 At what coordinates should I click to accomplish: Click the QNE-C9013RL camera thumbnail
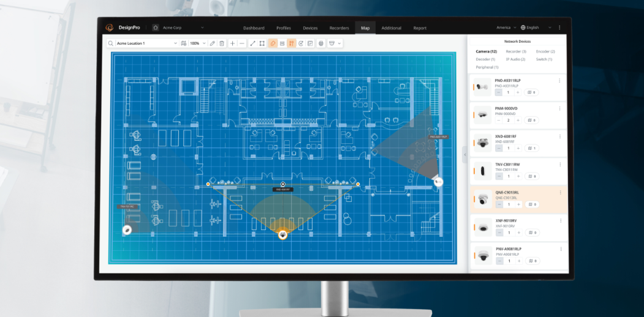[483, 199]
